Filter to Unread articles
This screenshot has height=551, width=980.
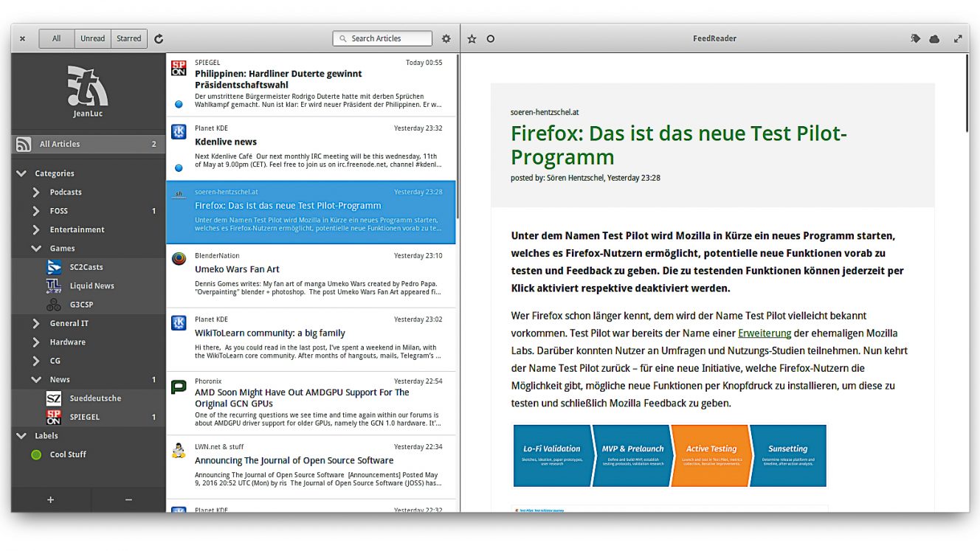(x=92, y=38)
